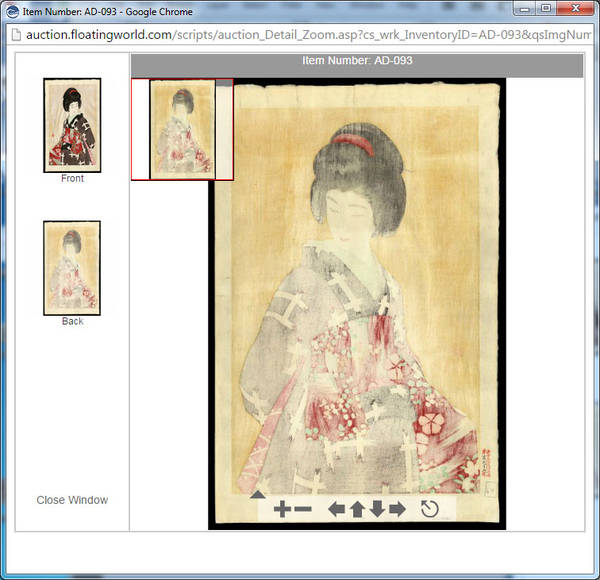Viewport: 600px width, 580px height.
Task: Click the Back label link
Action: click(72, 321)
